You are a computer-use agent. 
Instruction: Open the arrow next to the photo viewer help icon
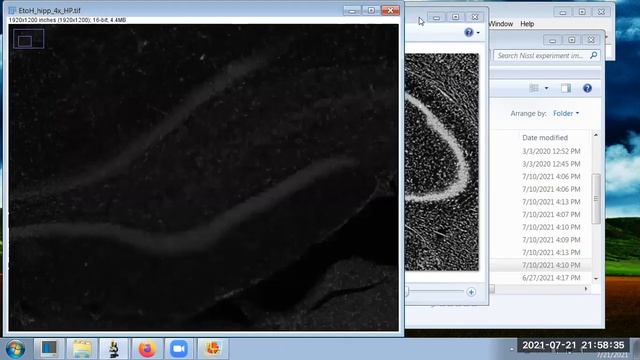point(478,33)
